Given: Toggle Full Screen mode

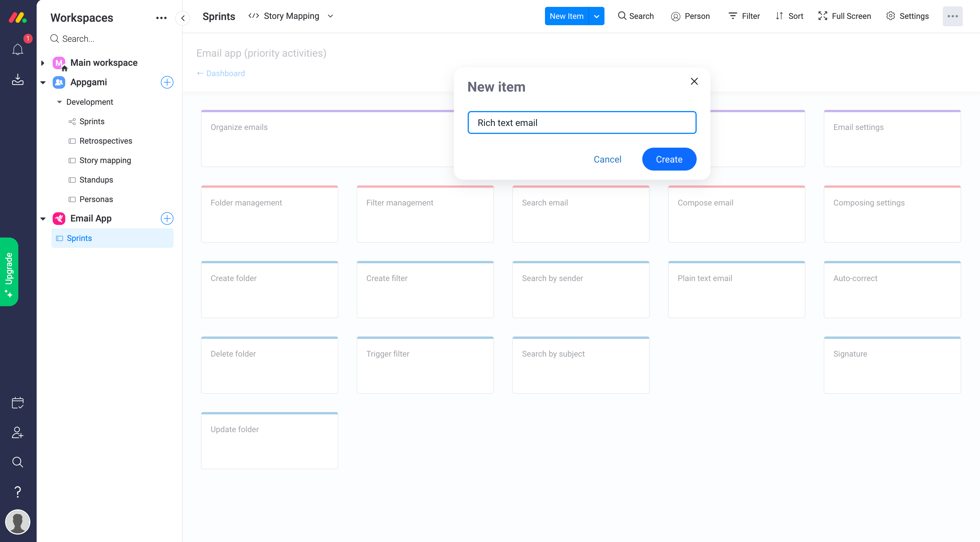Looking at the screenshot, I should coord(844,16).
